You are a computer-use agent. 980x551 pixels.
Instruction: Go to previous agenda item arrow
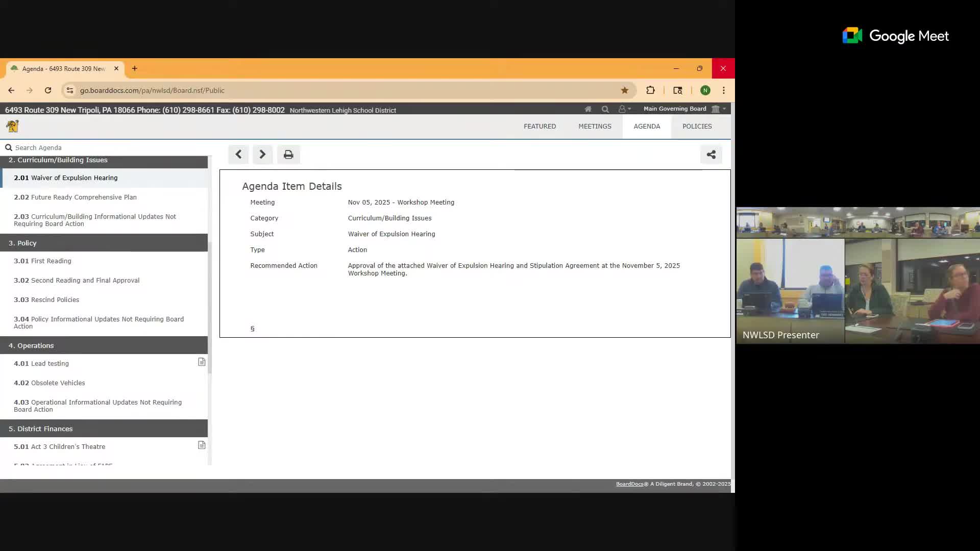238,155
